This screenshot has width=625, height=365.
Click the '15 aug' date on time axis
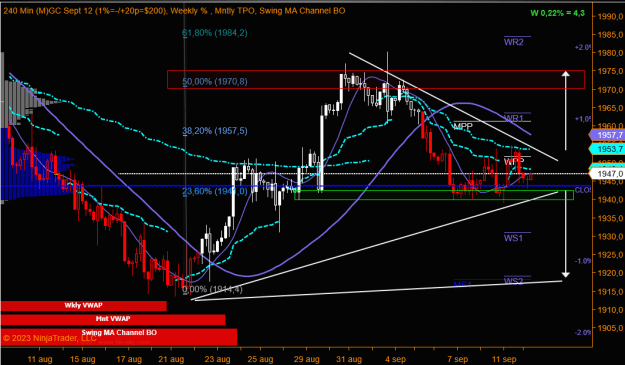click(x=83, y=359)
